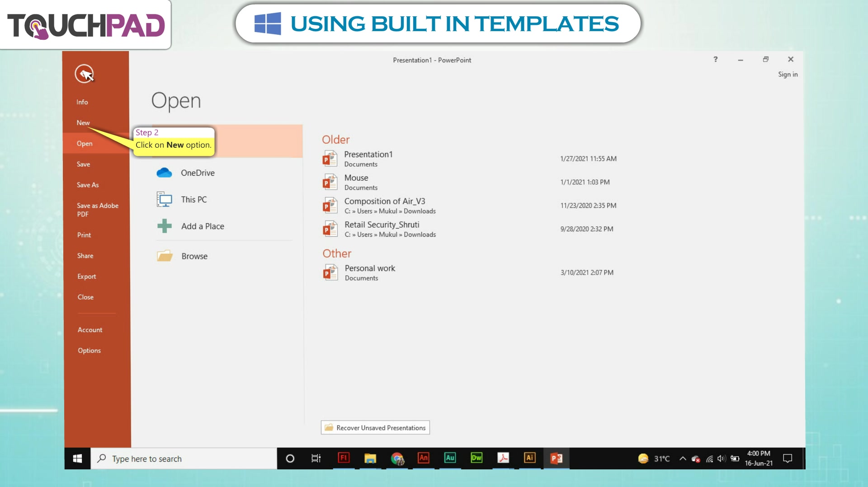
Task: Expand hidden system tray icons
Action: tap(683, 459)
